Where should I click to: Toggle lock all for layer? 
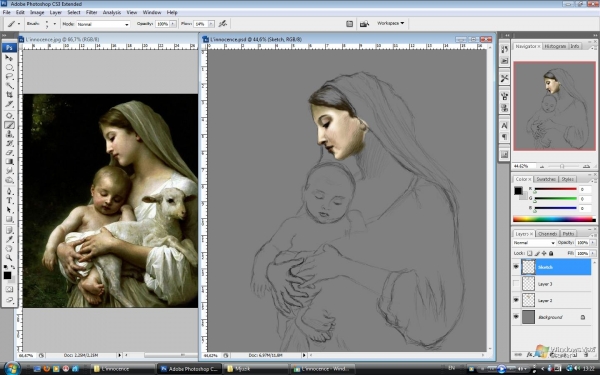(551, 253)
